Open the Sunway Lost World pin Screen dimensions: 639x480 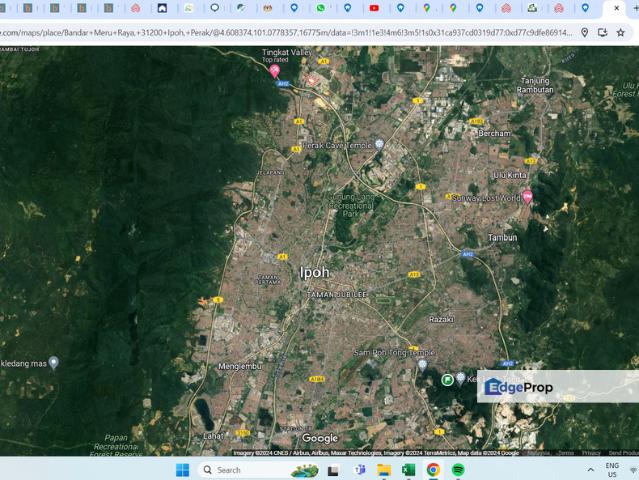click(x=527, y=197)
